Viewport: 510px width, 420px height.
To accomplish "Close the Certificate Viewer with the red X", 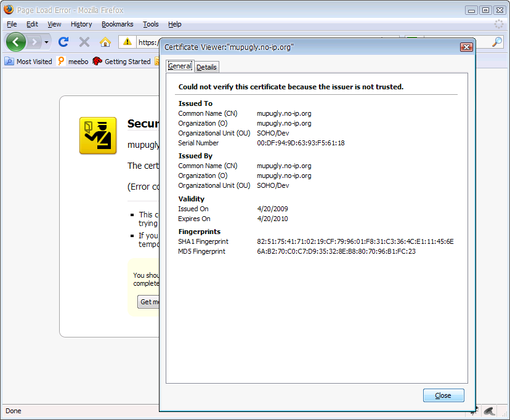I will (x=466, y=47).
